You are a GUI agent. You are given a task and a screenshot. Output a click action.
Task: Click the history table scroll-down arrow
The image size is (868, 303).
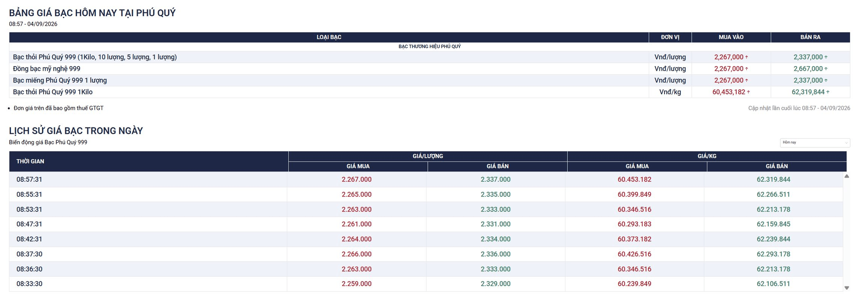pos(846,288)
